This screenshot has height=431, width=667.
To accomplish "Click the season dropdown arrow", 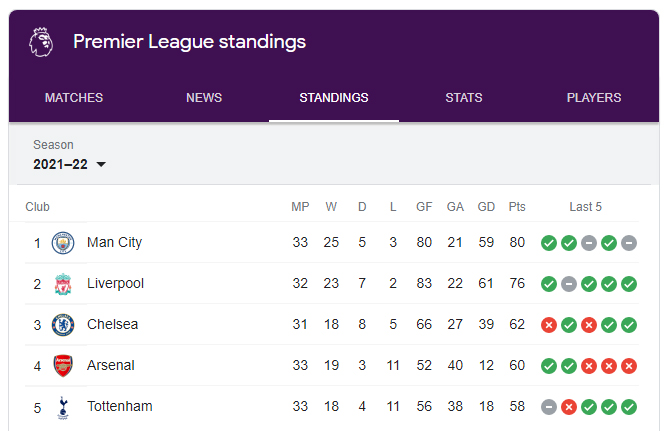I will pyautogui.click(x=101, y=164).
